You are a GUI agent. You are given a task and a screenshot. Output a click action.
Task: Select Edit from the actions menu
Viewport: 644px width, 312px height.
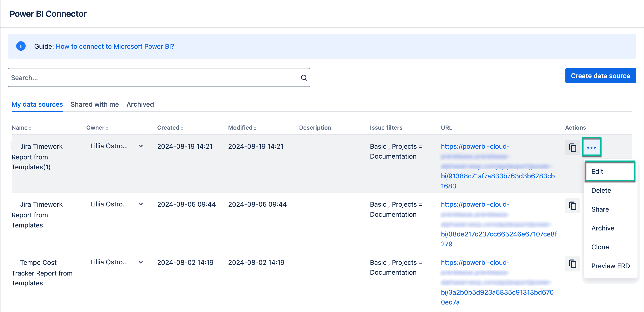coord(609,172)
